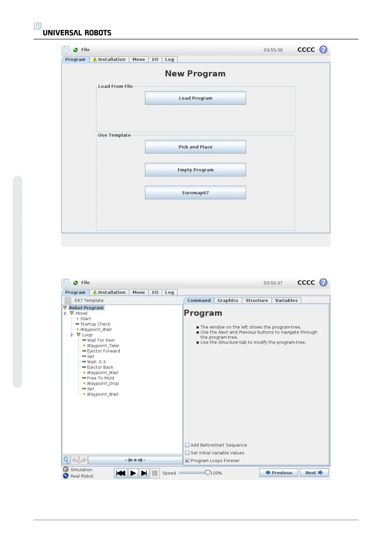Select the Wait: 0.3 tree row
392x554 pixels.
96,362
